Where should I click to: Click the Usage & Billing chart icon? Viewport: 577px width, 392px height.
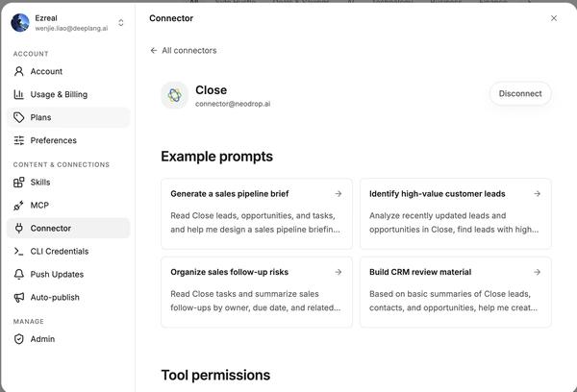pos(19,94)
